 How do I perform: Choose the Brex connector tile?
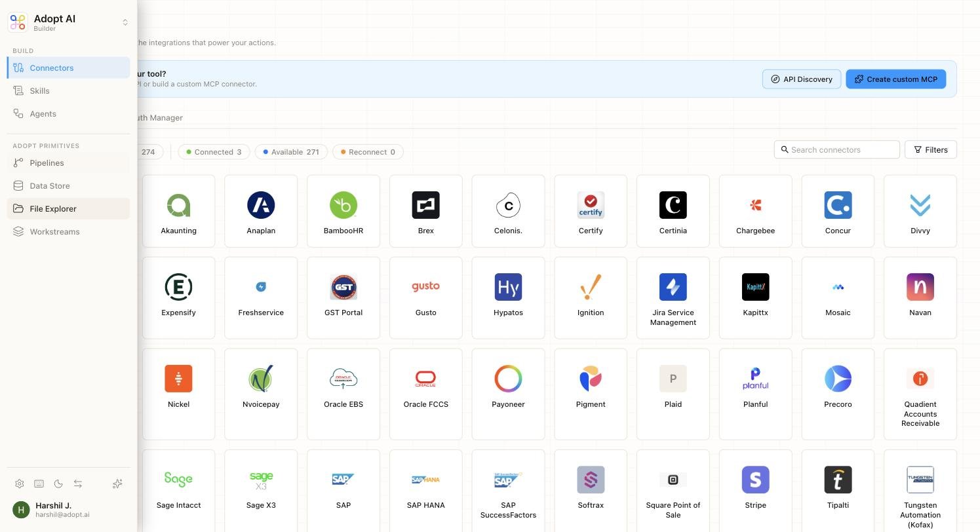(426, 211)
